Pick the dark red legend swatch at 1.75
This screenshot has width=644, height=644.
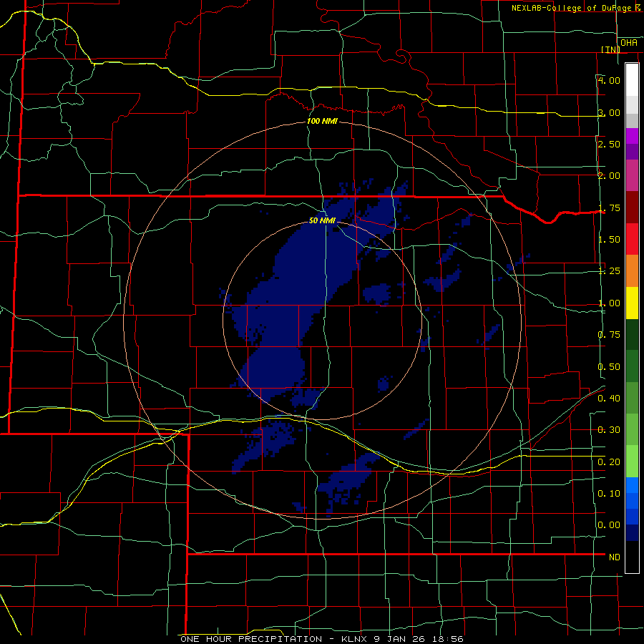click(x=632, y=208)
